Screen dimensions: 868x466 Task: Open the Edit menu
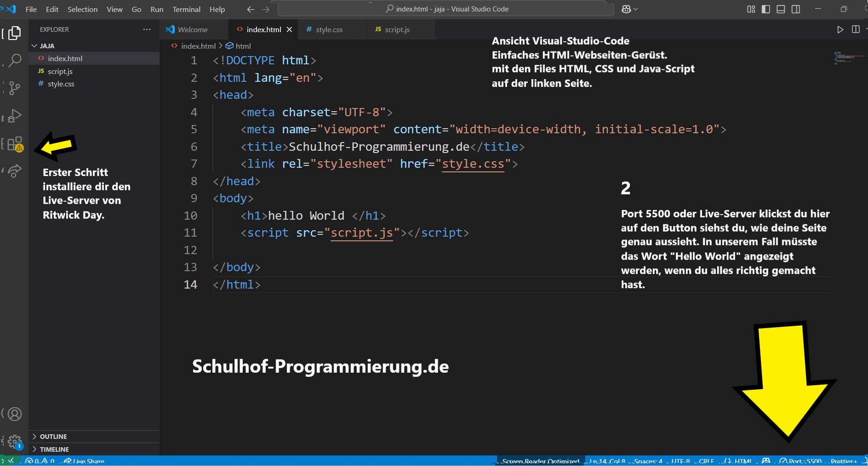point(52,9)
